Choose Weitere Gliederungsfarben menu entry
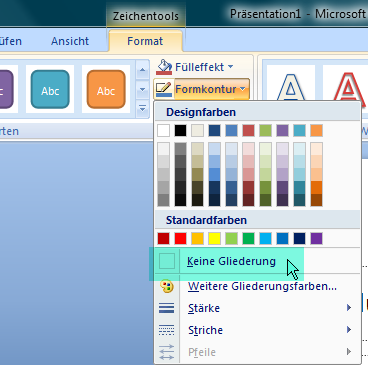 tap(258, 286)
